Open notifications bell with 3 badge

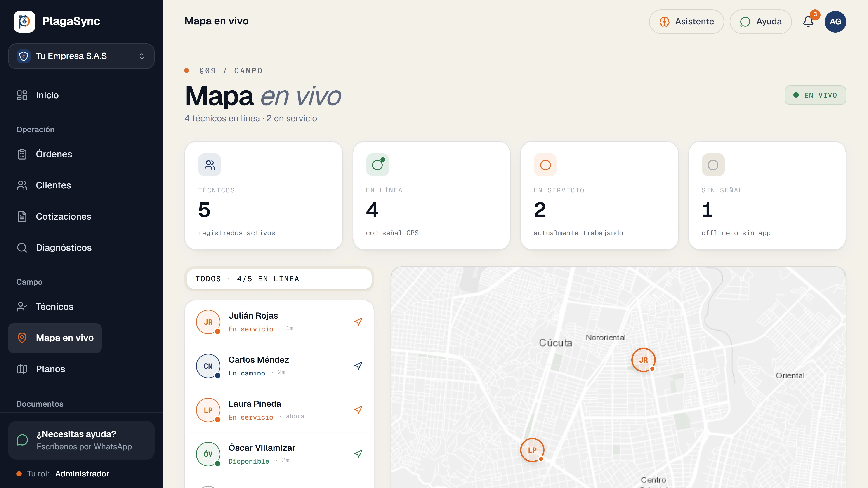pyautogui.click(x=808, y=21)
